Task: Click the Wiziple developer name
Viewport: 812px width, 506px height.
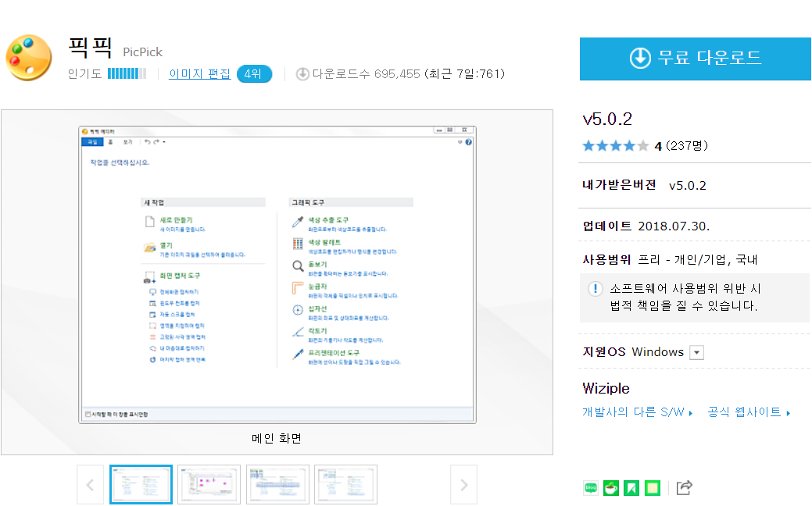Action: [x=606, y=388]
